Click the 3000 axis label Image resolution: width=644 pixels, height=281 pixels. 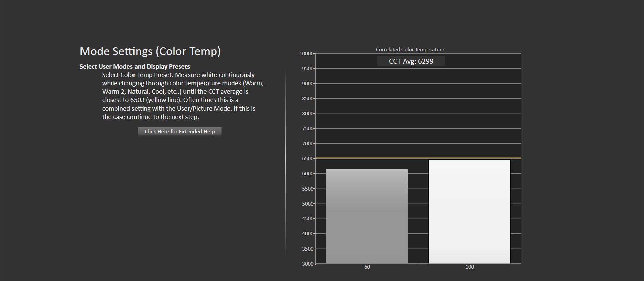308,264
